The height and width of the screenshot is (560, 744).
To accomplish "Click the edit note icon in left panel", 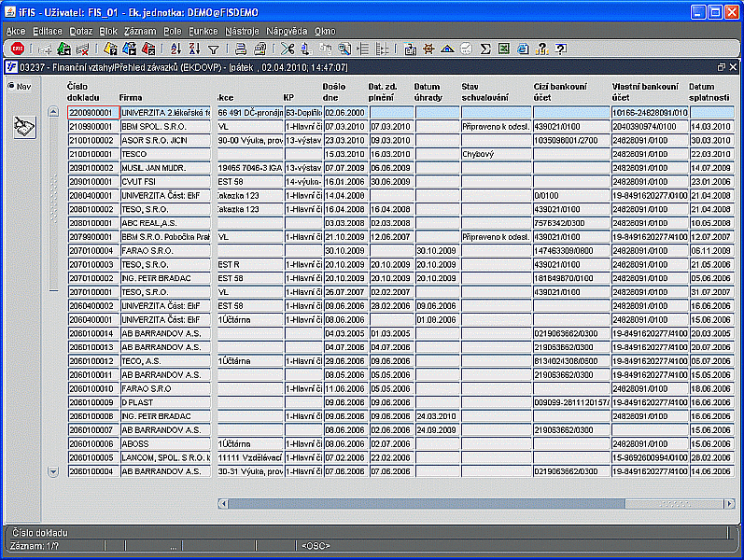I will point(24,128).
